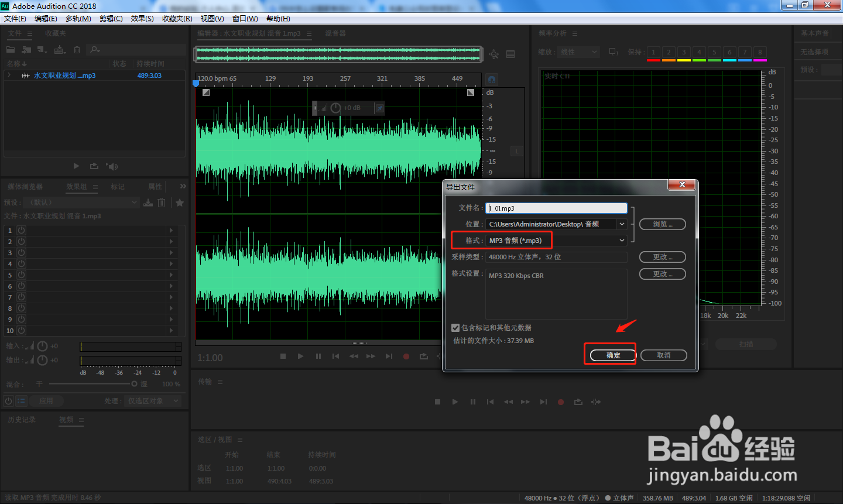This screenshot has height=504, width=843.
Task: Click the Files panel preview play button
Action: pyautogui.click(x=76, y=166)
